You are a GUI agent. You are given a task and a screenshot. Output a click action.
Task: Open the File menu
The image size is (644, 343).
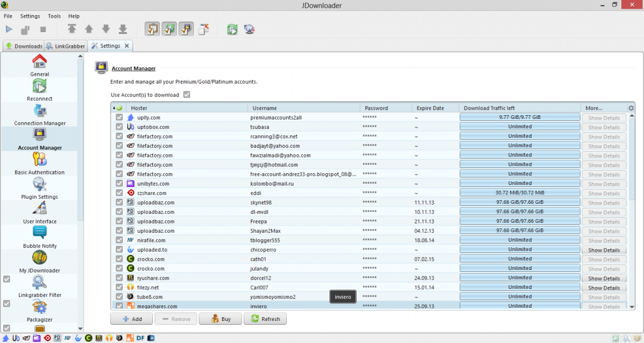point(8,16)
